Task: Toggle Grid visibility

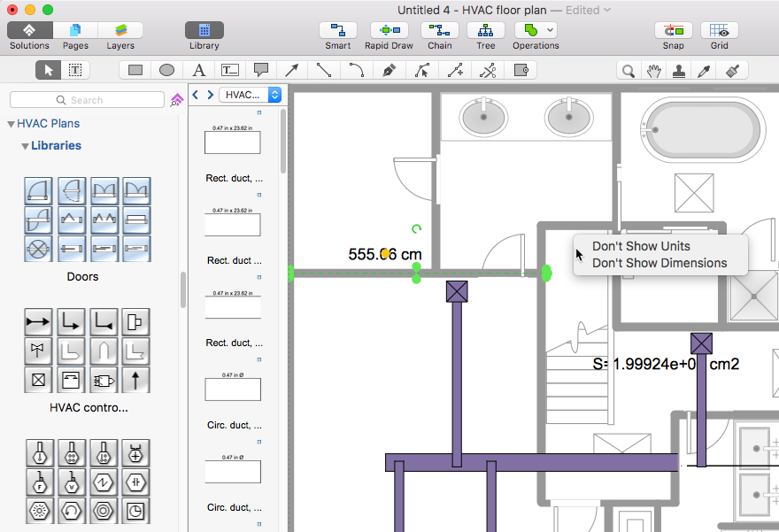Action: click(x=719, y=31)
